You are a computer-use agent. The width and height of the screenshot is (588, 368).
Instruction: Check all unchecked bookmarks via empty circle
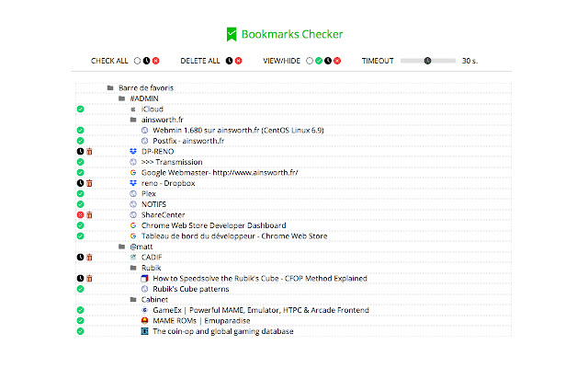[x=137, y=61]
